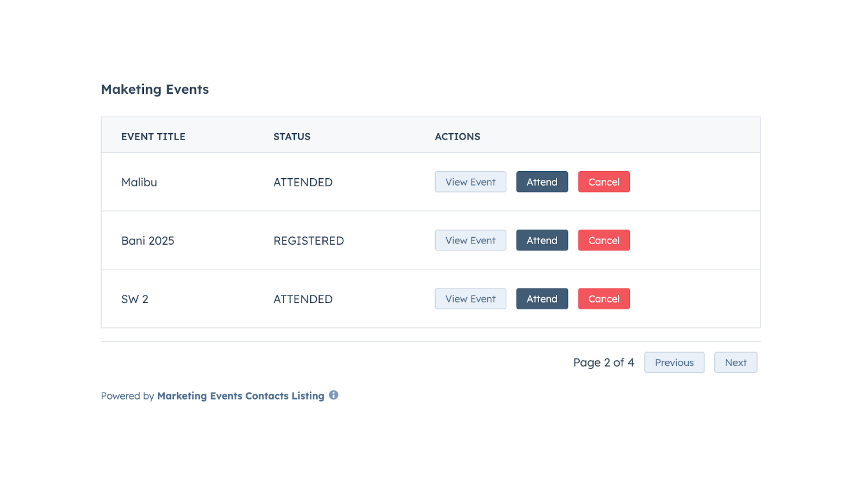868x488 pixels.
Task: Click the info icon beside Contacts Listing
Action: pos(333,395)
